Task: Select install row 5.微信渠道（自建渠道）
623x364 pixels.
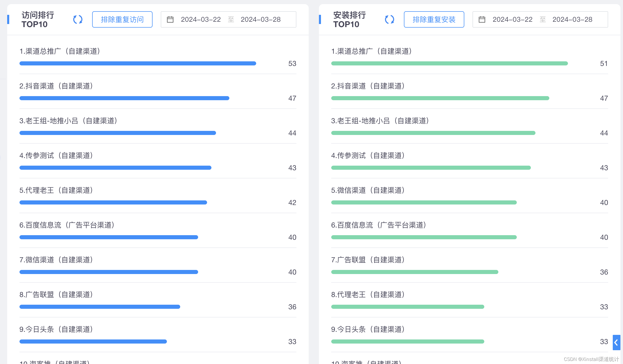Action: pos(470,196)
